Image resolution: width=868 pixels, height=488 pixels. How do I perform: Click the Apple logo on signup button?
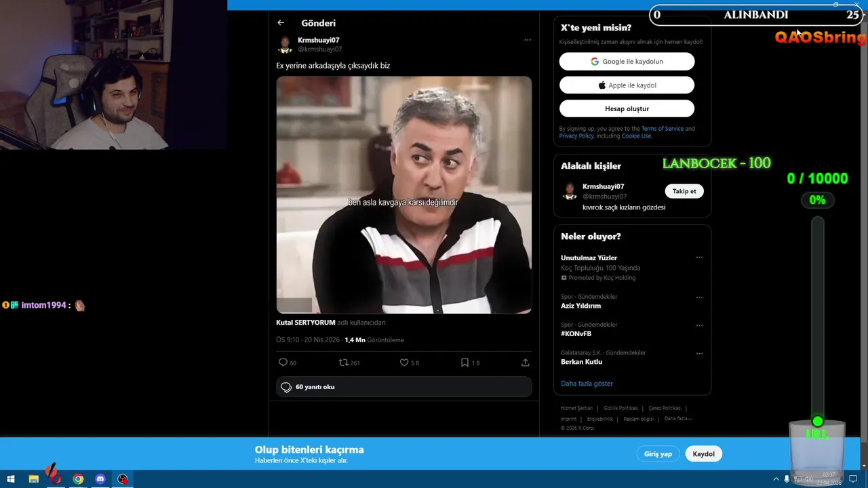tap(601, 85)
